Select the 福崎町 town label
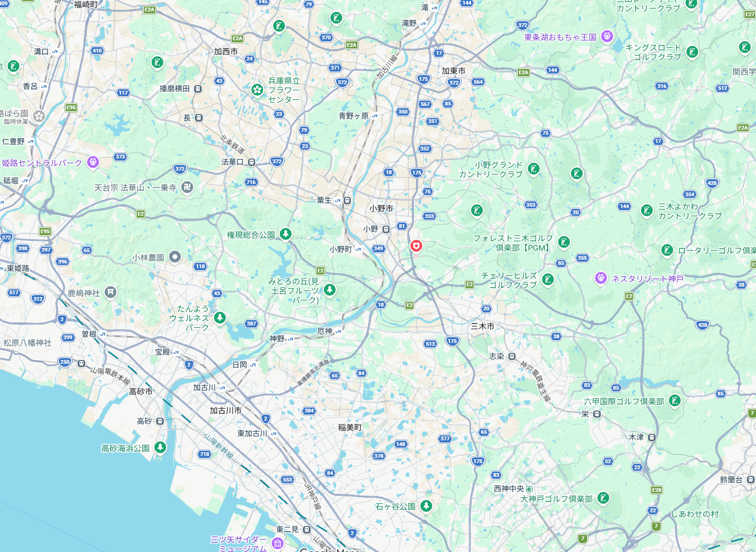This screenshot has height=552, width=756. 86,4
